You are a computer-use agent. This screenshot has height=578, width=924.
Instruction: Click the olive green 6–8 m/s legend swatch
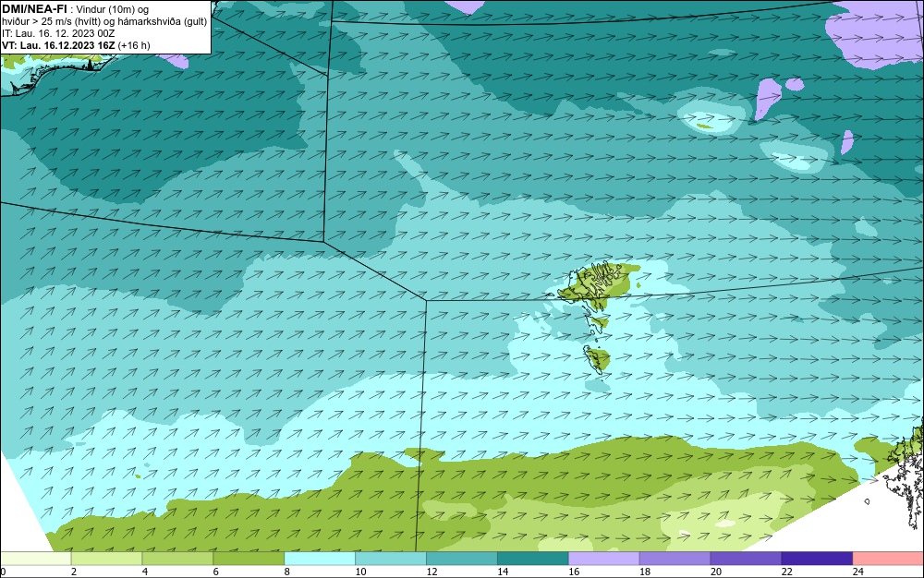click(249, 559)
